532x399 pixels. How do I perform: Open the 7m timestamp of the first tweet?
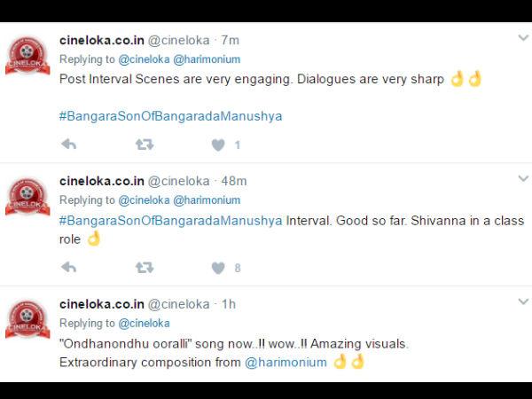(230, 41)
